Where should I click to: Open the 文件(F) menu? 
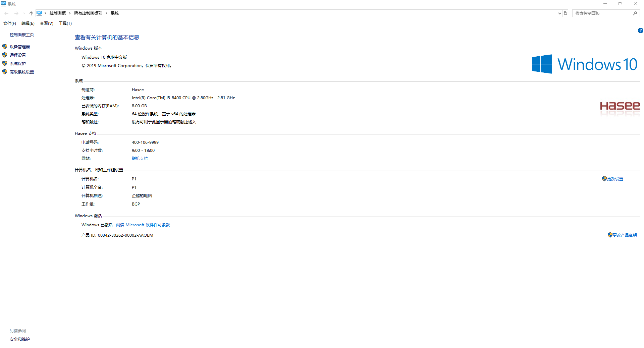click(10, 23)
